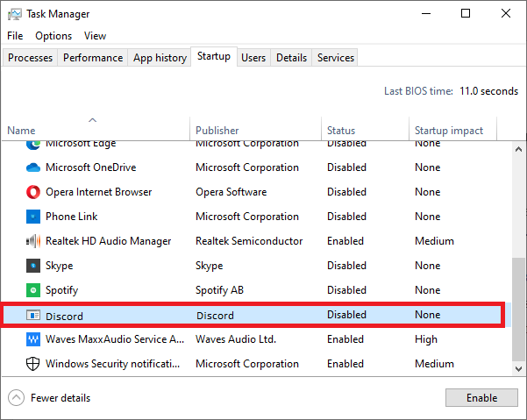Image resolution: width=527 pixels, height=420 pixels.
Task: Switch to the Services tab
Action: pyautogui.click(x=336, y=58)
